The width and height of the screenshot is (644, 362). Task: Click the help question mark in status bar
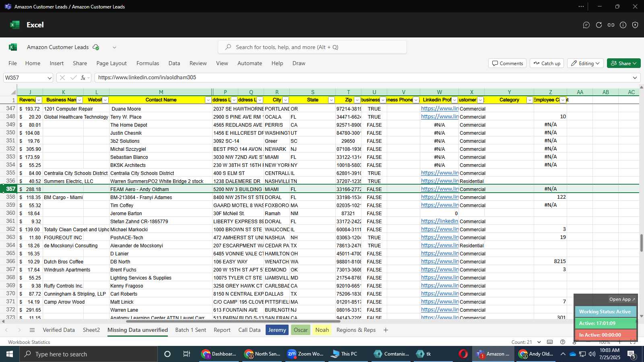pos(563,342)
